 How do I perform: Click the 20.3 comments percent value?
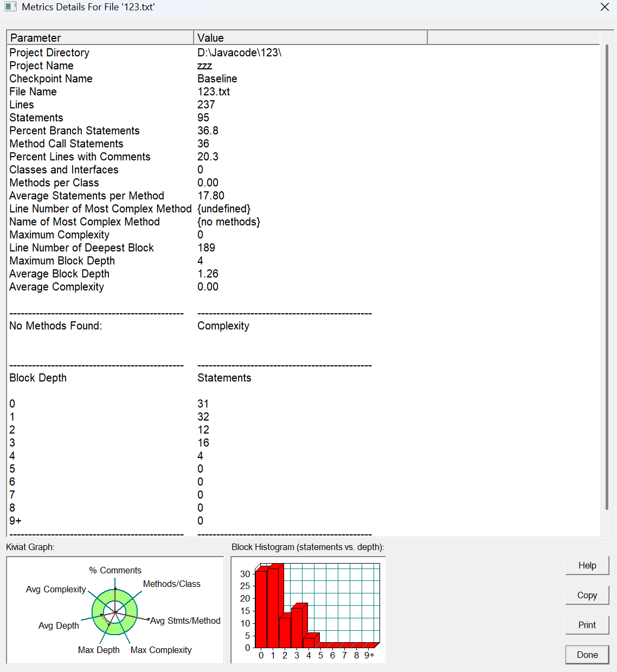pos(208,157)
